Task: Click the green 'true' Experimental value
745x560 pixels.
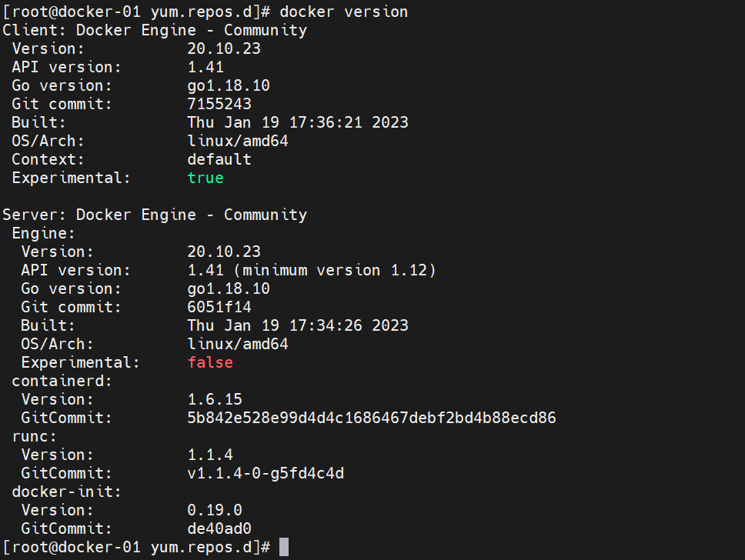Action: (x=205, y=178)
